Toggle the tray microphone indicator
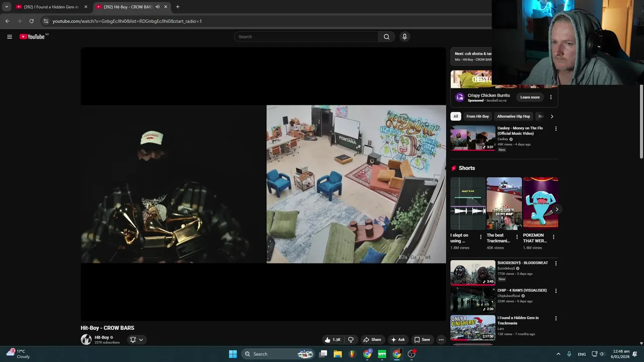Screen dimensions: 644x362 click(569, 354)
